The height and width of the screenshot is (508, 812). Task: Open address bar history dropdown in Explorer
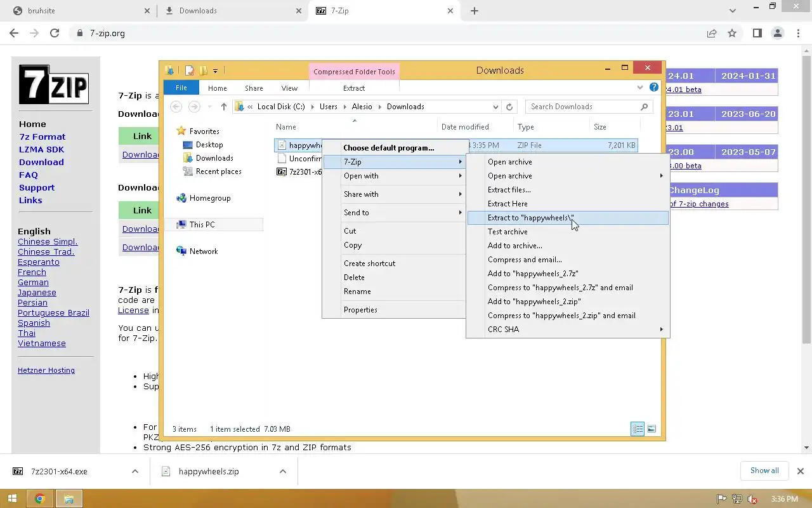point(495,107)
